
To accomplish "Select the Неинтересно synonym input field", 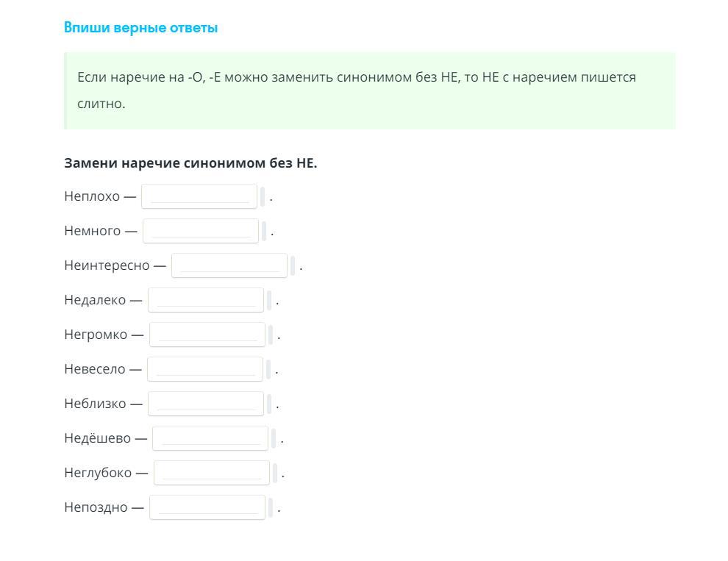I will coord(229,265).
